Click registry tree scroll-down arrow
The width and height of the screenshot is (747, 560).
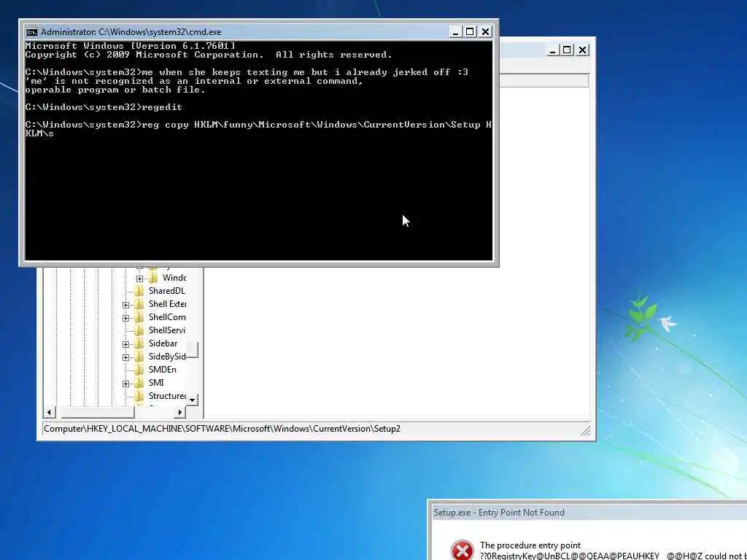[x=192, y=400]
